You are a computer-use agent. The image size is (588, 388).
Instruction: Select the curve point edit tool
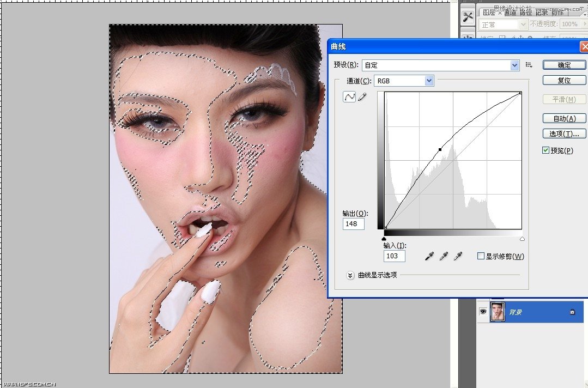(349, 96)
